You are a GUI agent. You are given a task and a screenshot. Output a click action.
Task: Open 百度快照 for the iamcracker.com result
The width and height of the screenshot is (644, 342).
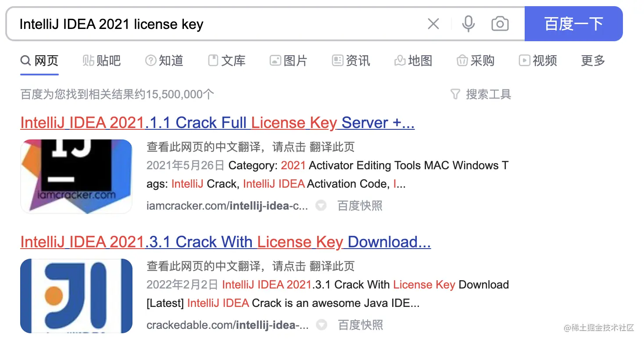click(360, 206)
